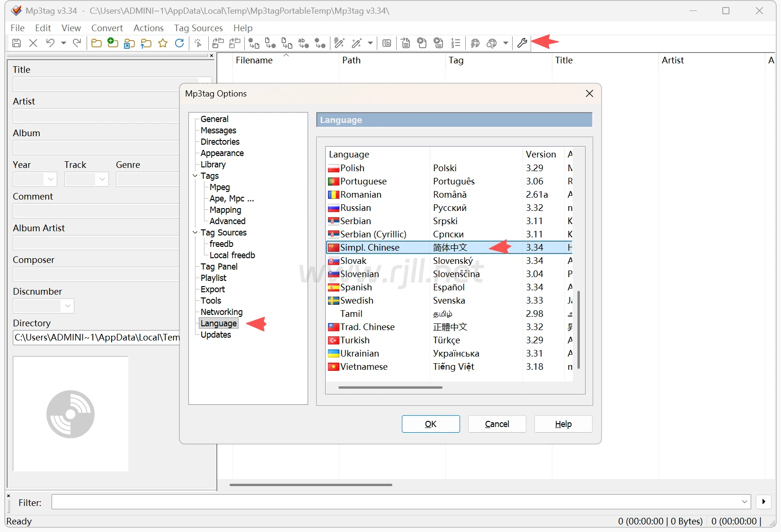Collapse the Tag Sources tree node
Screen dimensions: 781x532
tap(195, 233)
